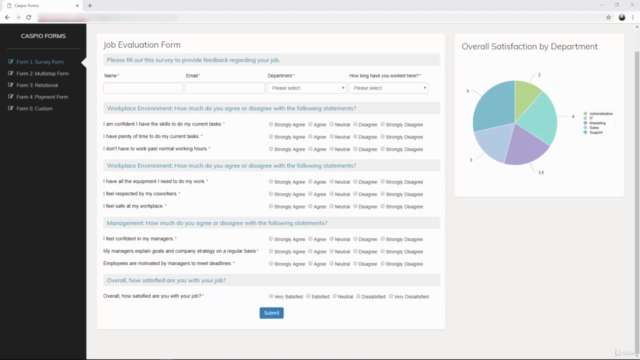This screenshot has height=360, width=640.
Task: Open the browser profile avatar
Action: pyautogui.click(x=622, y=18)
